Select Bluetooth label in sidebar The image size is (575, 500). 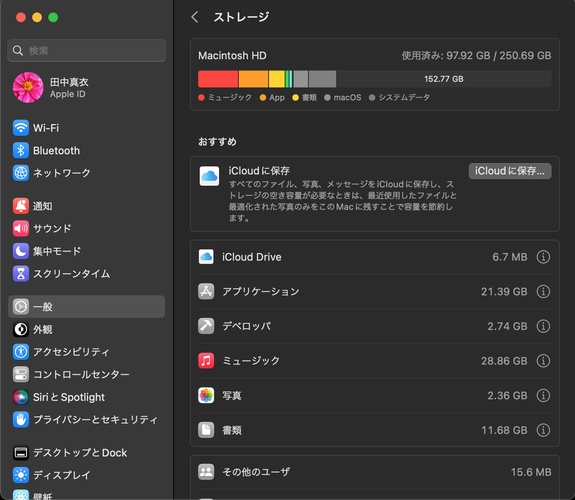coord(56,151)
